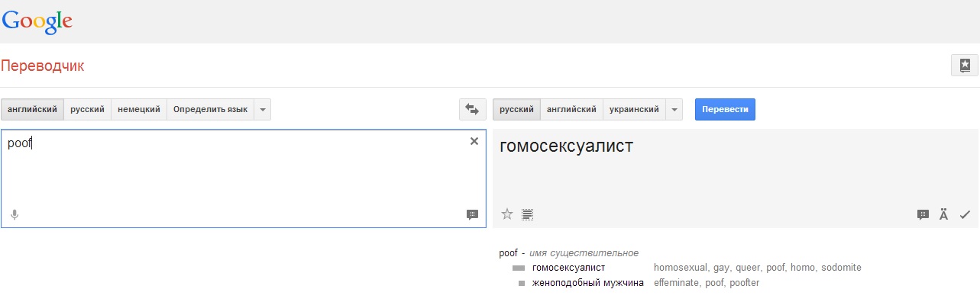Choose Определить язык auto-detect option
Image resolution: width=980 pixels, height=302 pixels.
coord(210,110)
